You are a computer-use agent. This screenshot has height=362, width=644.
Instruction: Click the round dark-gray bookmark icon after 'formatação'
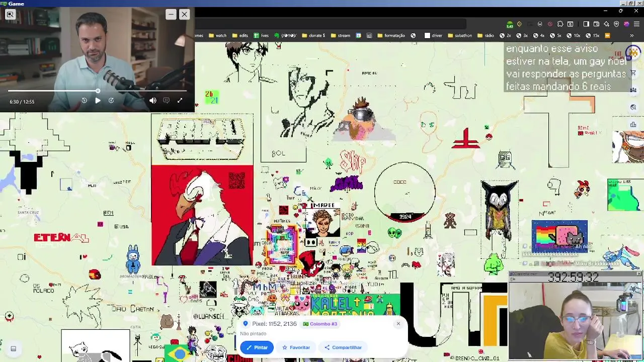tap(413, 36)
